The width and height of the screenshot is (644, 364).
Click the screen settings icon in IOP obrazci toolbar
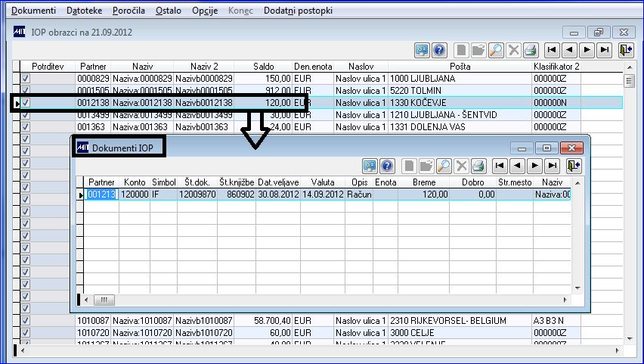[x=421, y=50]
